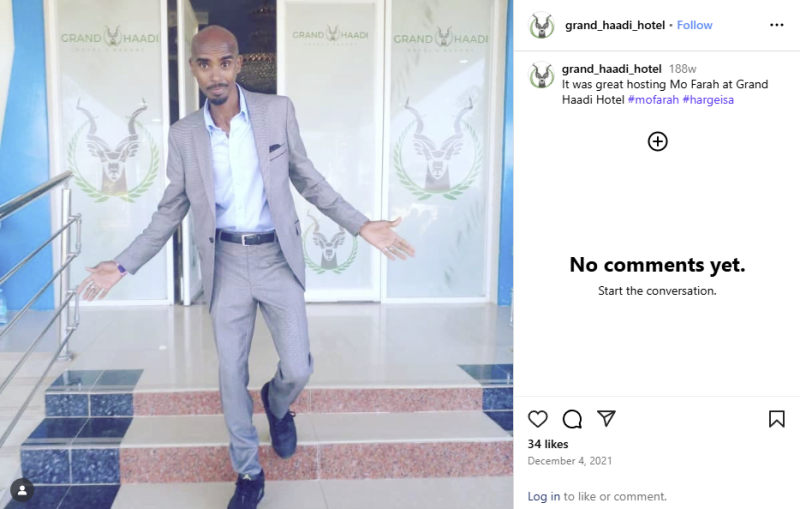The width and height of the screenshot is (800, 509).
Task: Open the #mofarah hashtag
Action: (653, 99)
